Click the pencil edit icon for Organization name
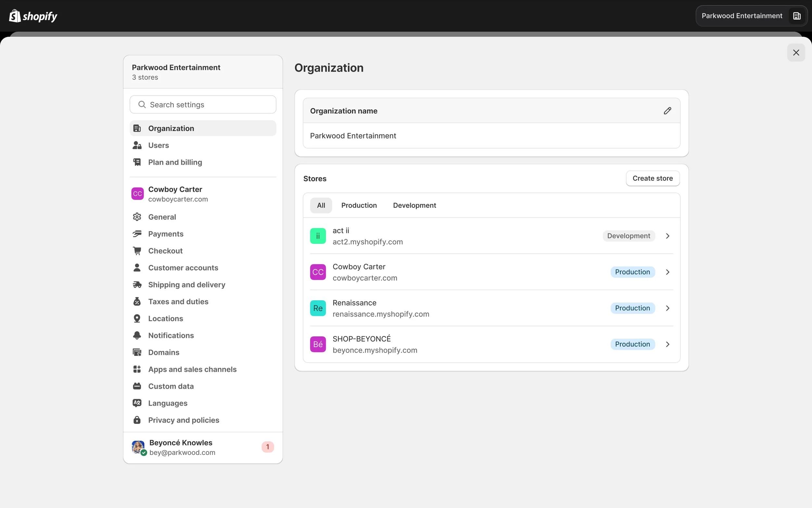The height and width of the screenshot is (508, 812). pyautogui.click(x=667, y=111)
